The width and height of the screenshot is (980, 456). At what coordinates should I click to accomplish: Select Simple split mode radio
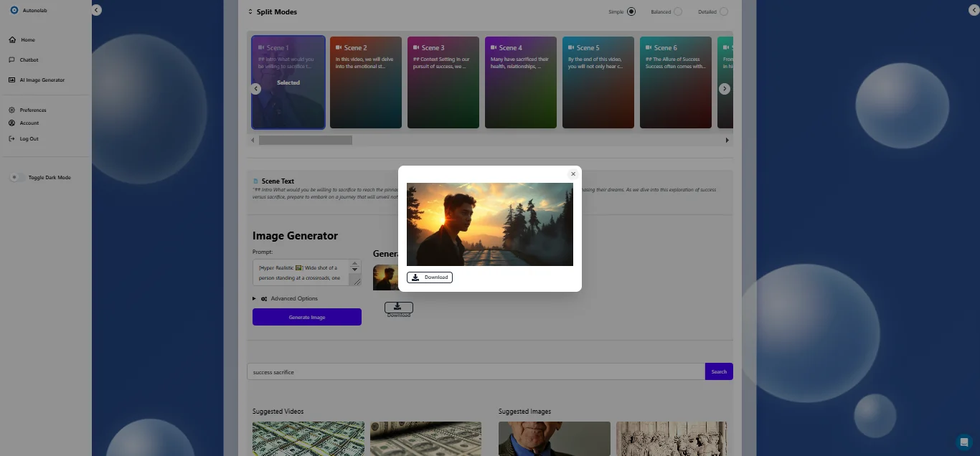click(631, 11)
